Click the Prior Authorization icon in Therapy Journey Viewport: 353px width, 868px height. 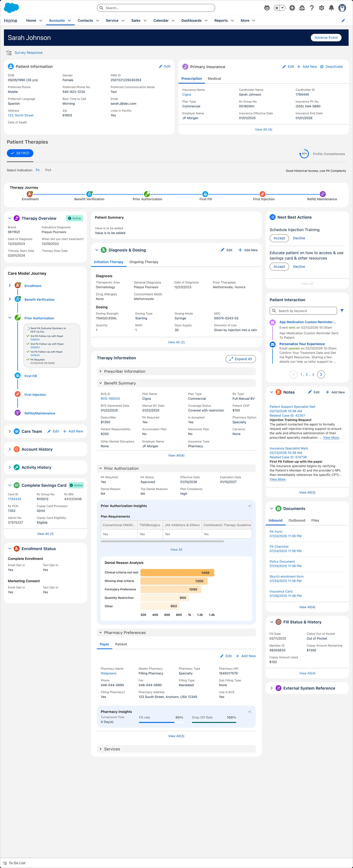tap(147, 194)
